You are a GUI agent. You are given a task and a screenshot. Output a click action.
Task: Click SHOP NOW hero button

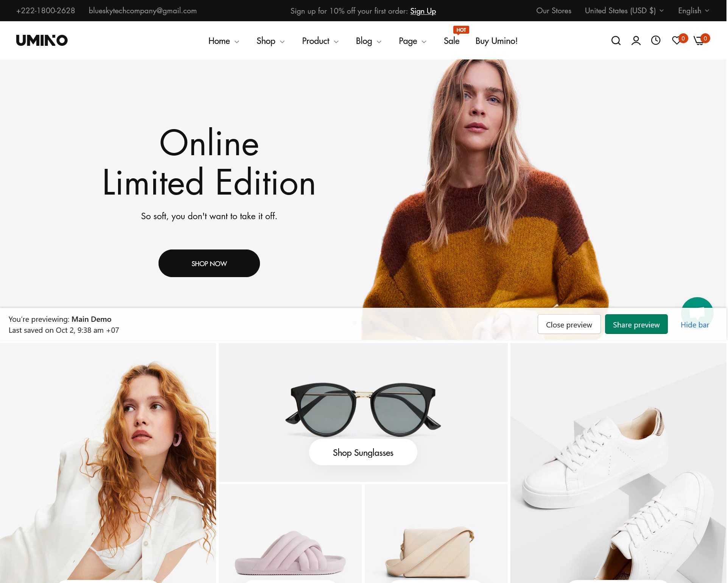click(x=209, y=263)
